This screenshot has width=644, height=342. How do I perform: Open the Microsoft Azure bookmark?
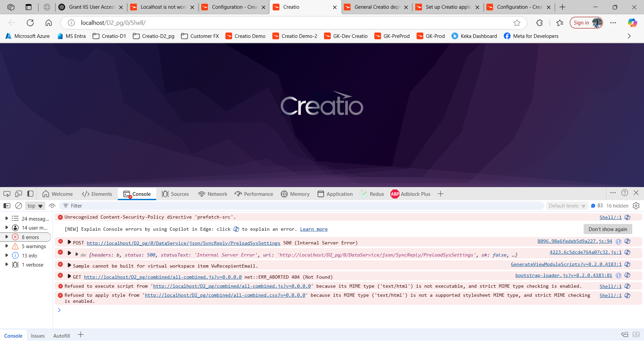point(28,36)
